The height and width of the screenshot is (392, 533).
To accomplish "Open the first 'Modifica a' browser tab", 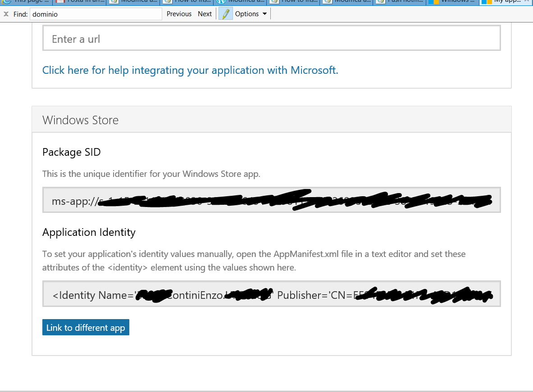I will tap(133, 2).
